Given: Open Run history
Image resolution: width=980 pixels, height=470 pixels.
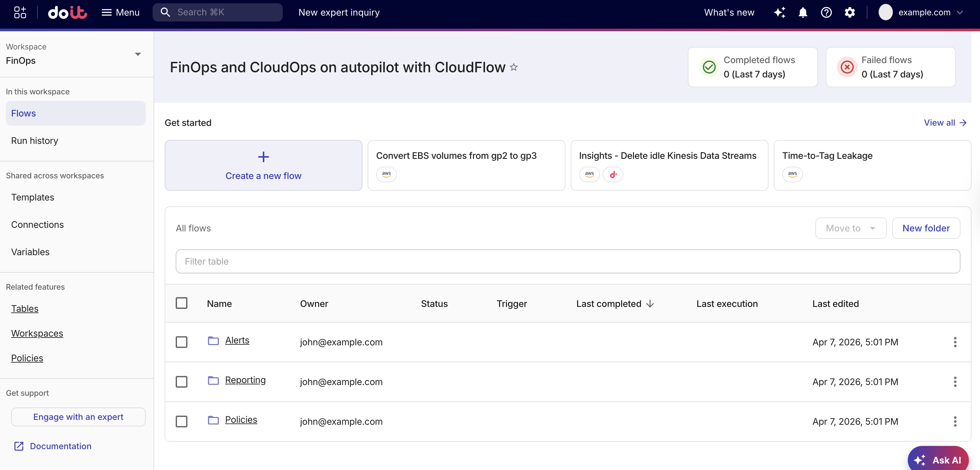Looking at the screenshot, I should click(x=34, y=140).
